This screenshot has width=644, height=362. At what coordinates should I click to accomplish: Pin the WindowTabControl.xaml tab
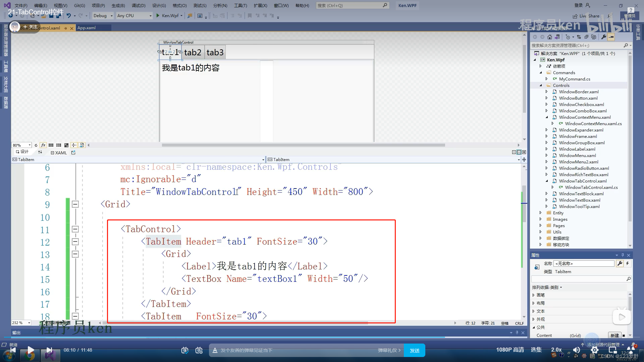point(65,28)
